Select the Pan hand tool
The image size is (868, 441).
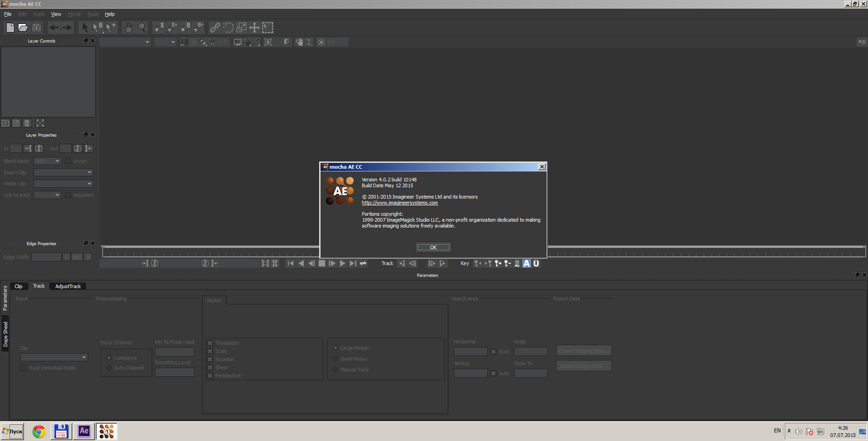pos(128,28)
